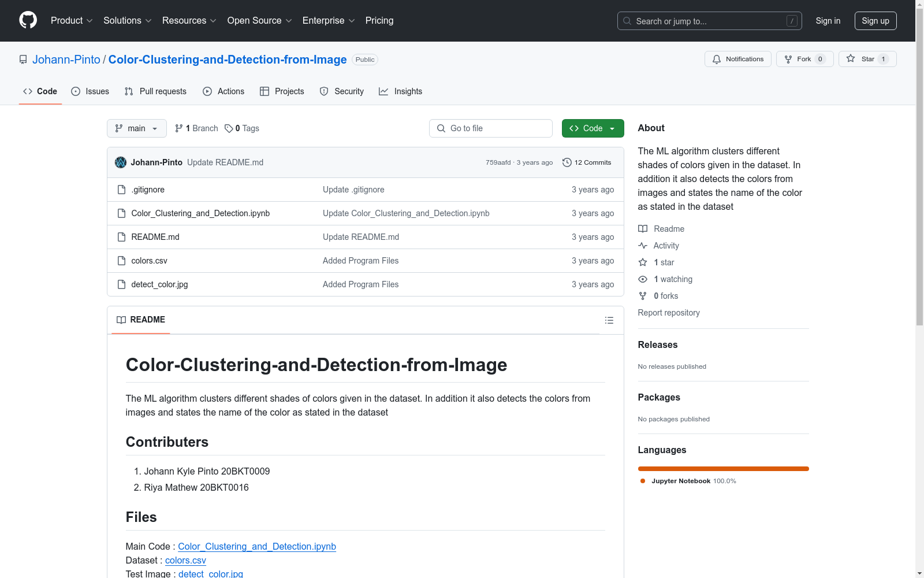Screen dimensions: 924x578
Task: Expand the Open Source menu
Action: [x=259, y=21]
